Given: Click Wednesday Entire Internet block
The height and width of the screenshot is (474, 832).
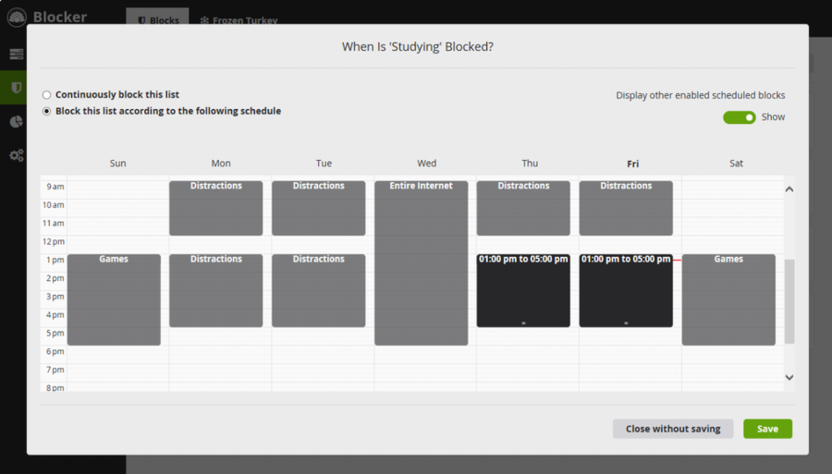Looking at the screenshot, I should pos(421,263).
